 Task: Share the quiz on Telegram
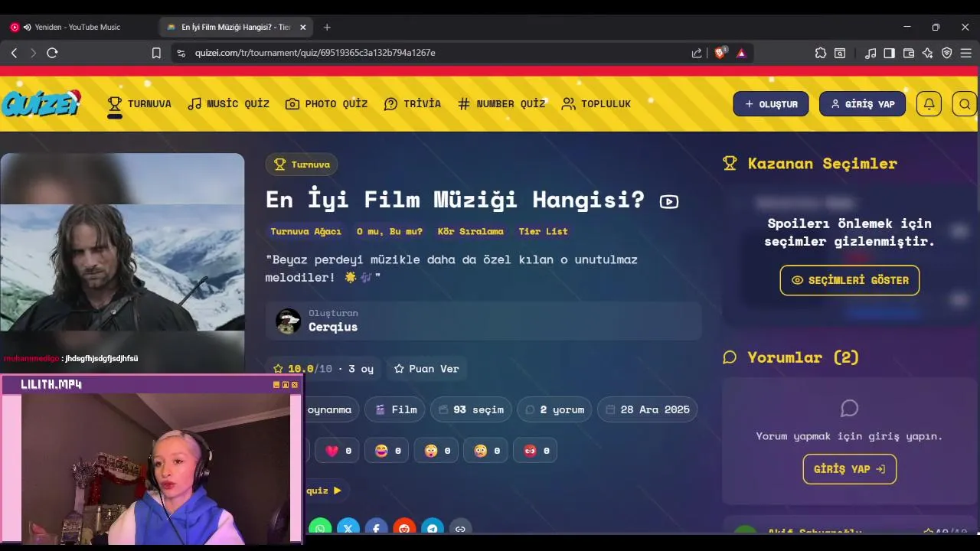(433, 528)
